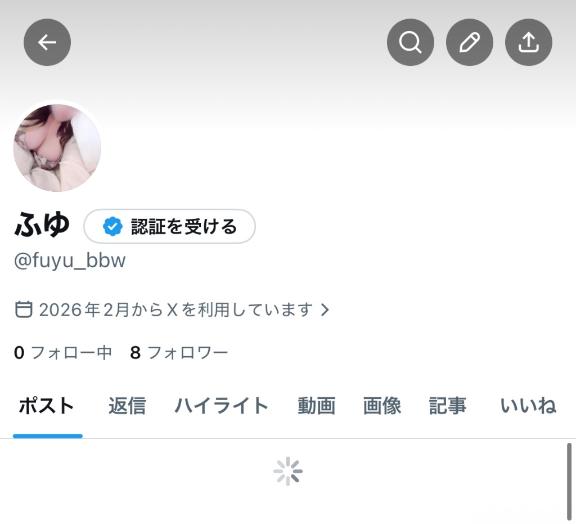Go back with the arrow icon
Screen dimensions: 576x524
[x=47, y=42]
